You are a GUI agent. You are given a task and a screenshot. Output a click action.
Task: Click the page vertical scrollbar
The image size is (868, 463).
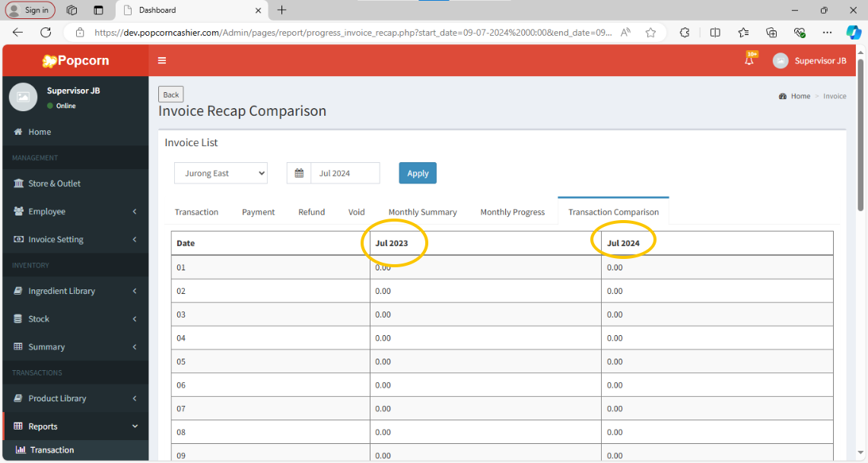(x=860, y=135)
